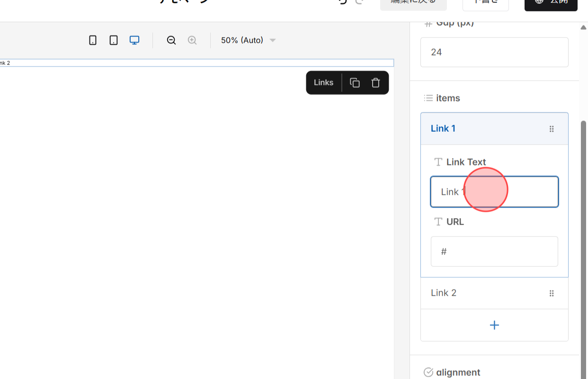Click the 編集に戻る button
Viewport: 588px width, 379px height.
[x=413, y=2]
